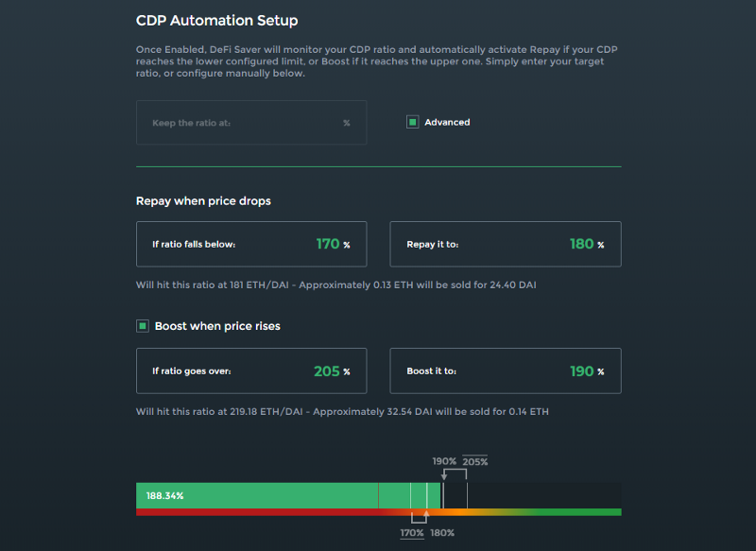Click the 190 percent boost target value
Image resolution: width=756 pixels, height=551 pixels.
tap(581, 371)
